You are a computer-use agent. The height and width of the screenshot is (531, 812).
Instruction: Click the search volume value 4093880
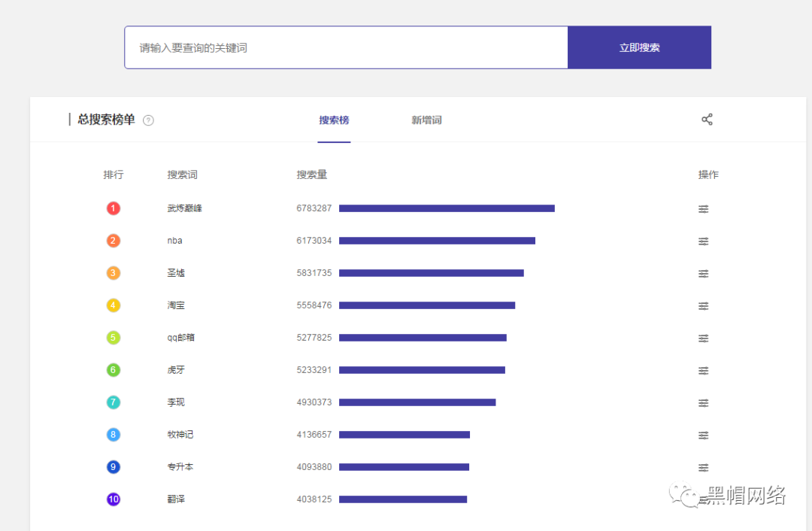(x=314, y=467)
